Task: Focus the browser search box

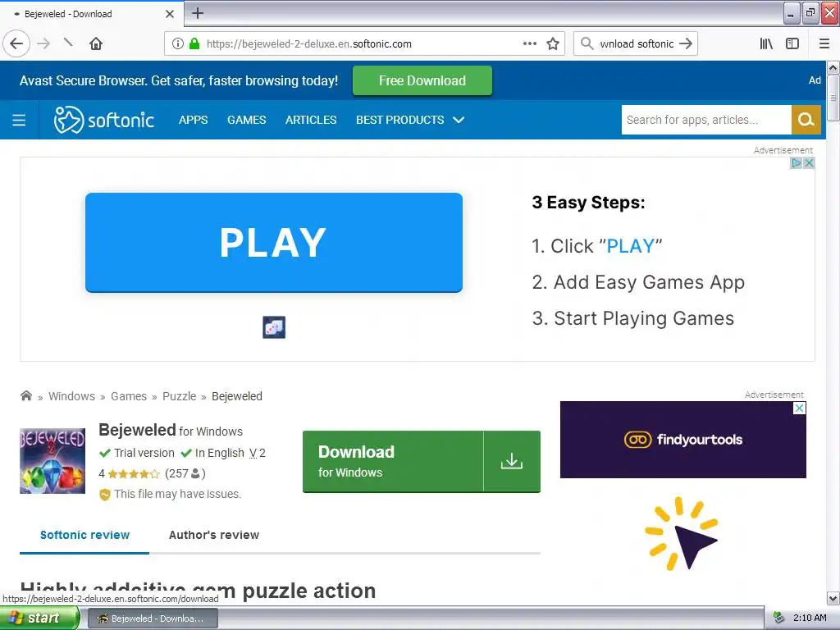Action: pyautogui.click(x=636, y=44)
